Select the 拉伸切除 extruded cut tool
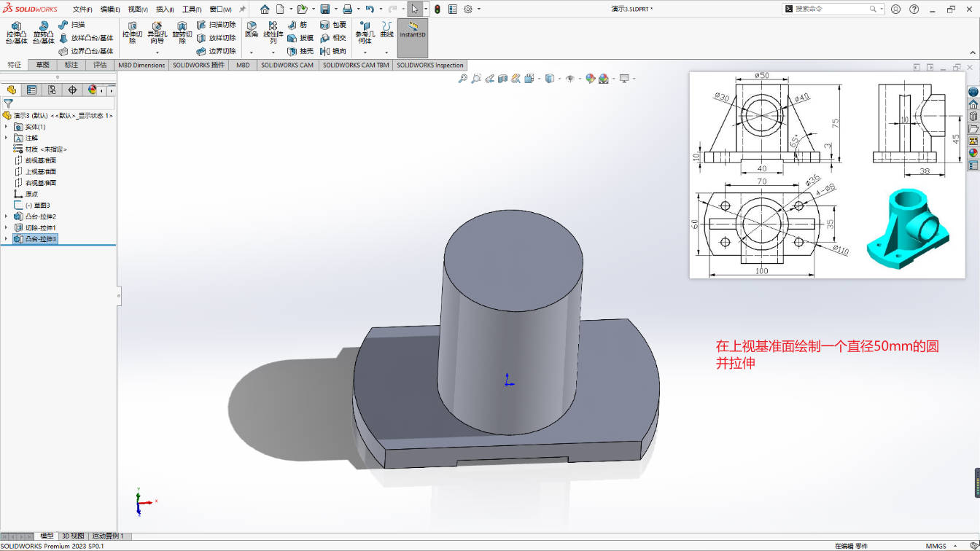This screenshot has height=551, width=980. click(132, 33)
